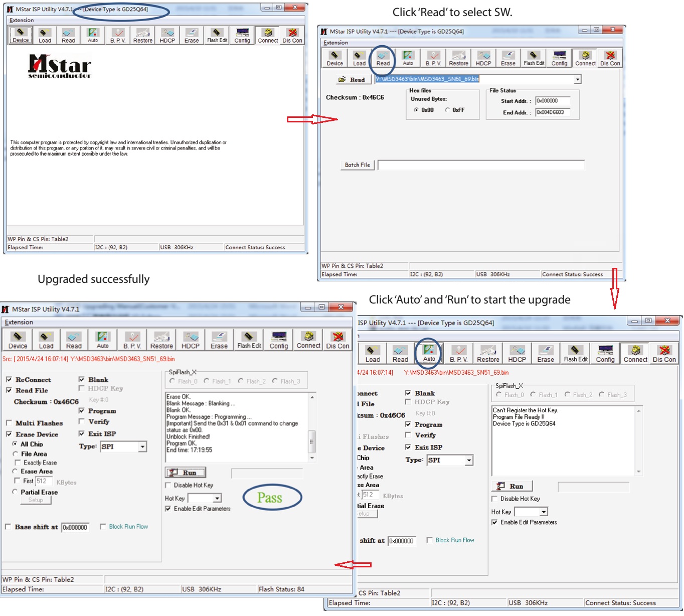Toggle Exit ISP checkbox in Pass result window
The width and height of the screenshot is (684, 616).
click(x=82, y=433)
